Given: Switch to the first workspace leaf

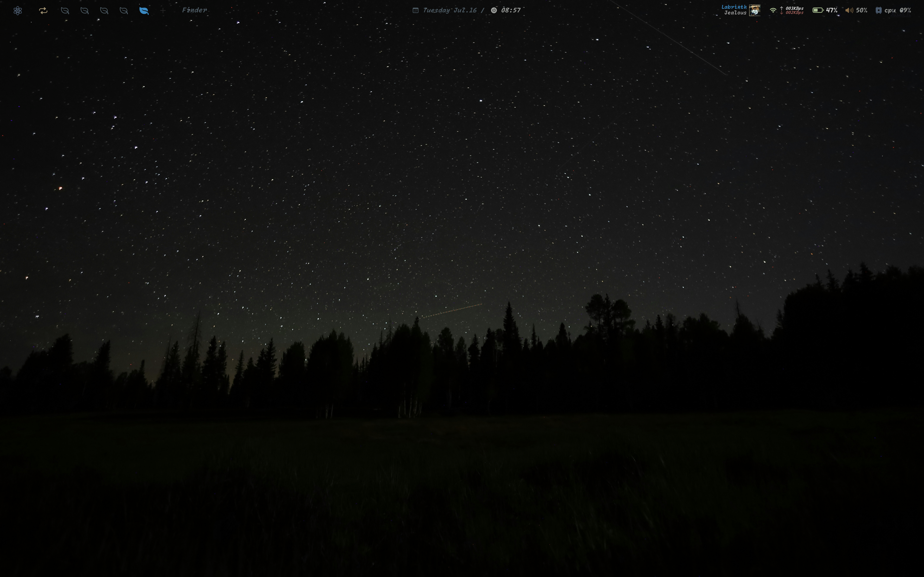Looking at the screenshot, I should (65, 11).
